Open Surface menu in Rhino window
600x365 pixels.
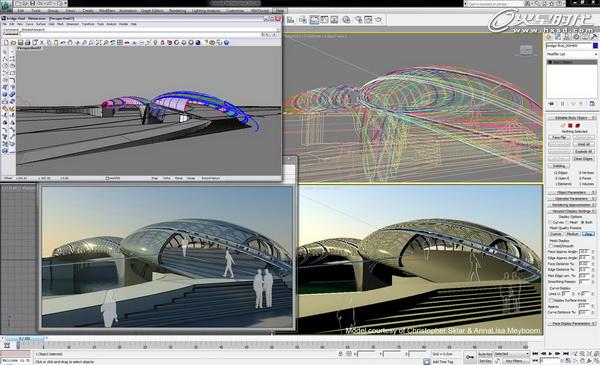(x=41, y=24)
